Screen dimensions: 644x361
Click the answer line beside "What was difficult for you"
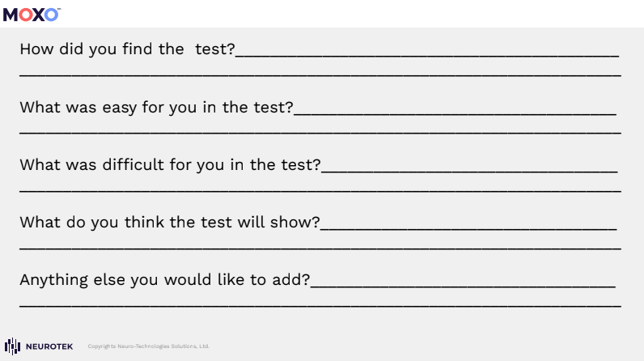(469, 169)
